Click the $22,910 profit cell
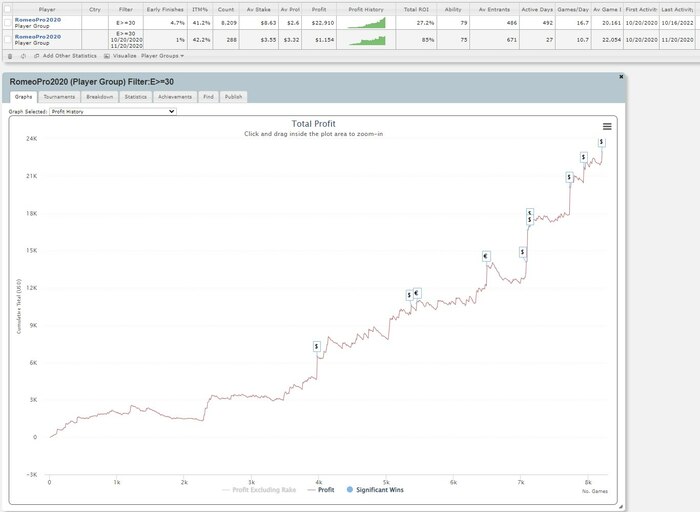This screenshot has width=700, height=512. click(x=319, y=23)
